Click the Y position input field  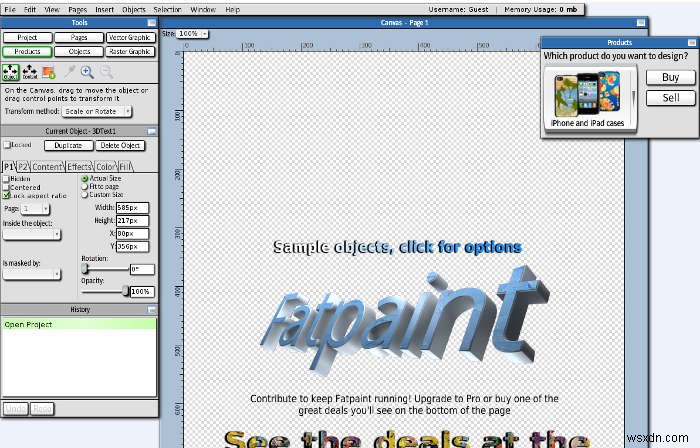click(x=132, y=246)
